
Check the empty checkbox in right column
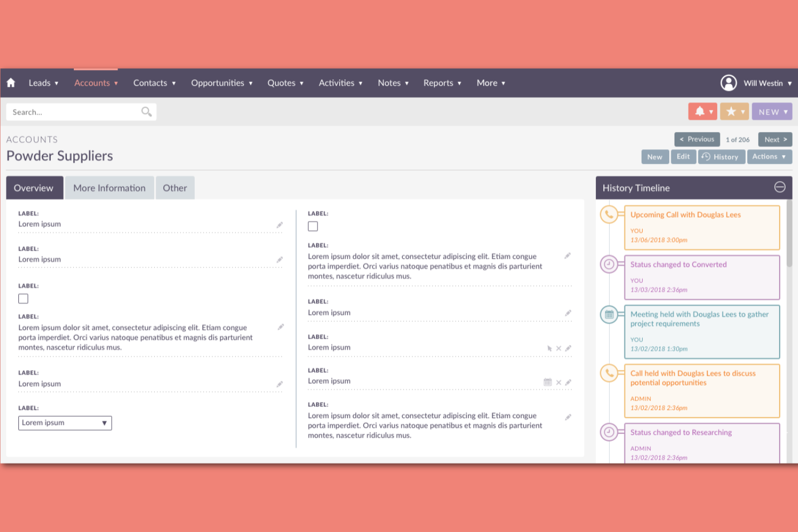(313, 226)
